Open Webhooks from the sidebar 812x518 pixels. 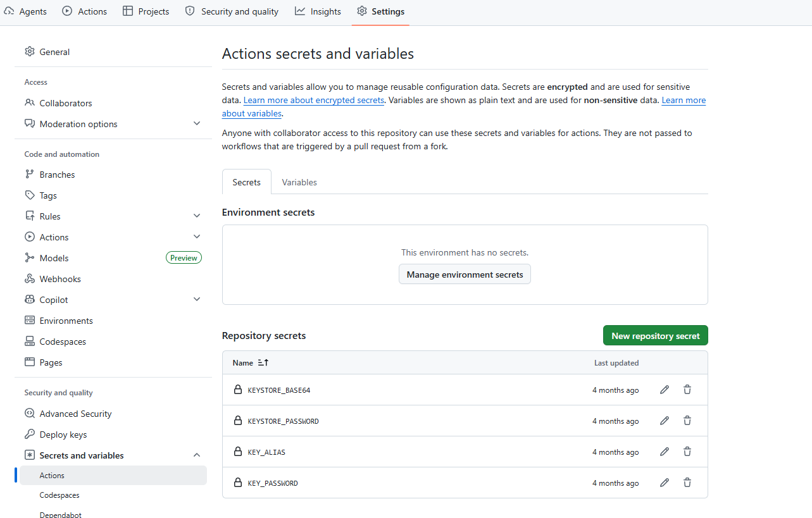[x=60, y=279]
